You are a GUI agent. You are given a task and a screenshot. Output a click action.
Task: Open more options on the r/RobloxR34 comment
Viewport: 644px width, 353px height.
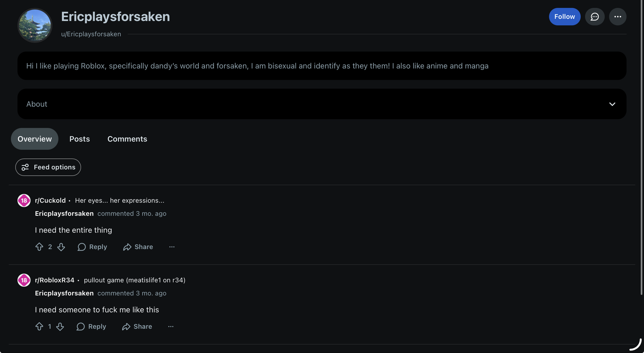[x=171, y=327]
